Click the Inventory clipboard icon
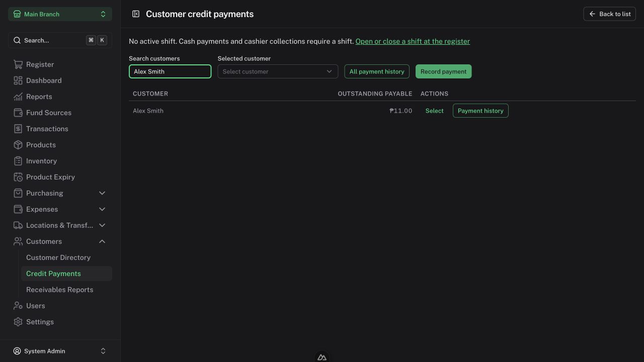 (x=18, y=161)
